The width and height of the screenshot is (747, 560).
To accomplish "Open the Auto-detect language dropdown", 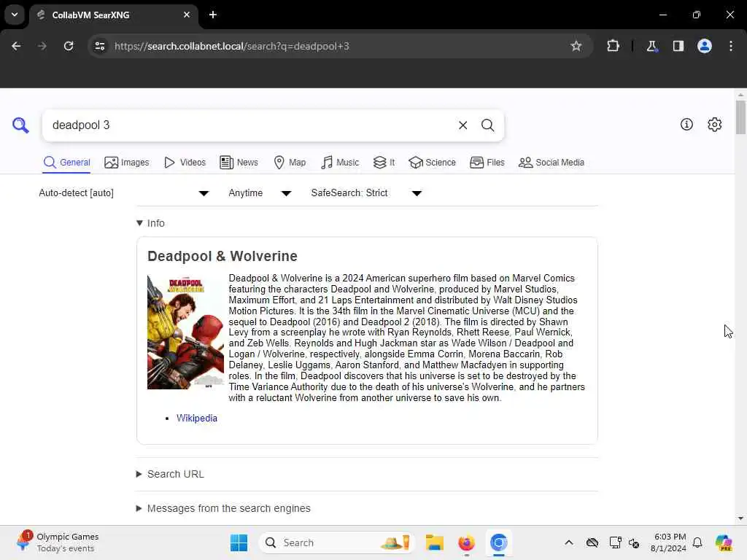I will (x=124, y=192).
